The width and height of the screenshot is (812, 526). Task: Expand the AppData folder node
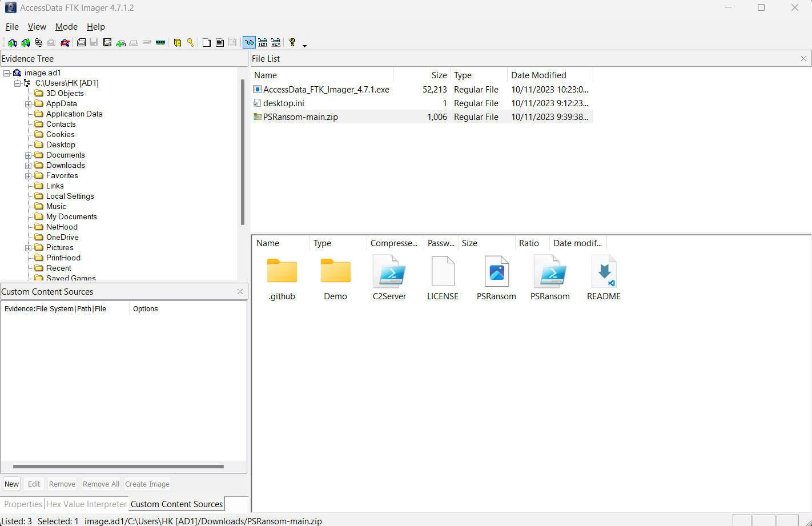[x=28, y=104]
